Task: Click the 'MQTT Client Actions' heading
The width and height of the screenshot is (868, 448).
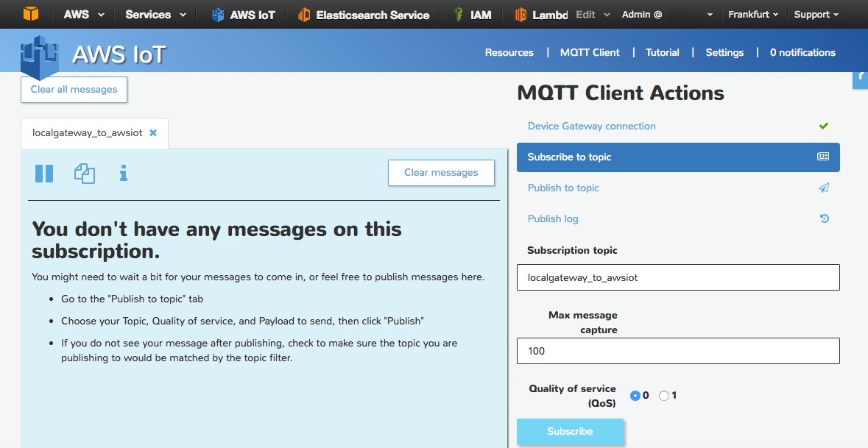Action: click(620, 93)
